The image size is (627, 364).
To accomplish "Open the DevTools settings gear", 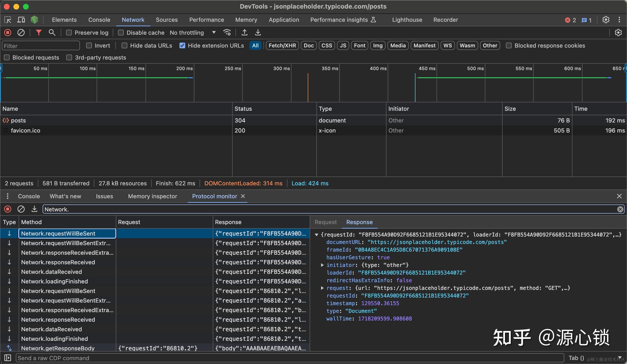I will [606, 20].
